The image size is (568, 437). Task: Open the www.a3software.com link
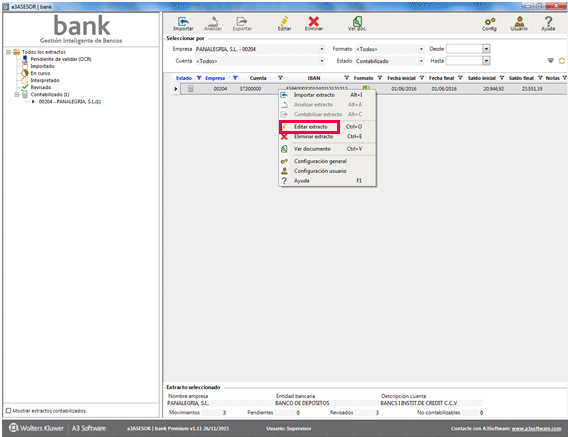(536, 429)
